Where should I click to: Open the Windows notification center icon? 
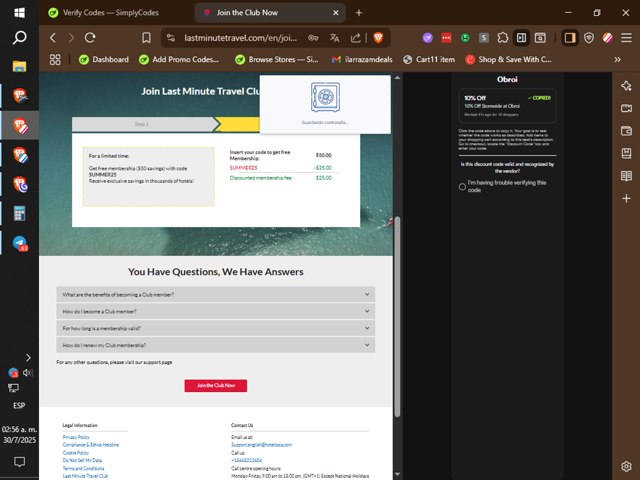19,462
